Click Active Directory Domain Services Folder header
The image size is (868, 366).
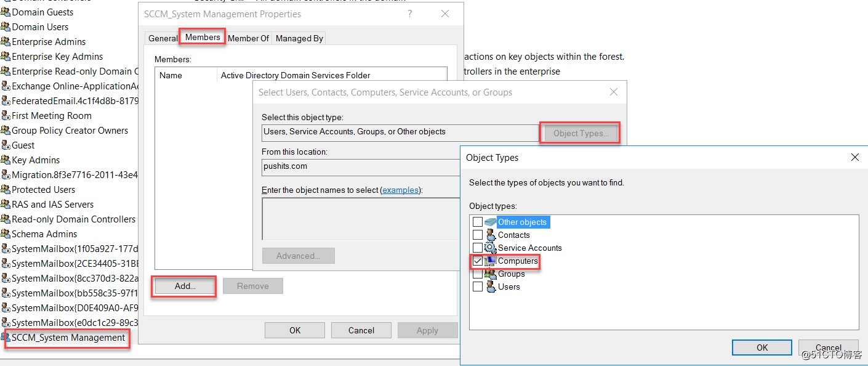(332, 75)
